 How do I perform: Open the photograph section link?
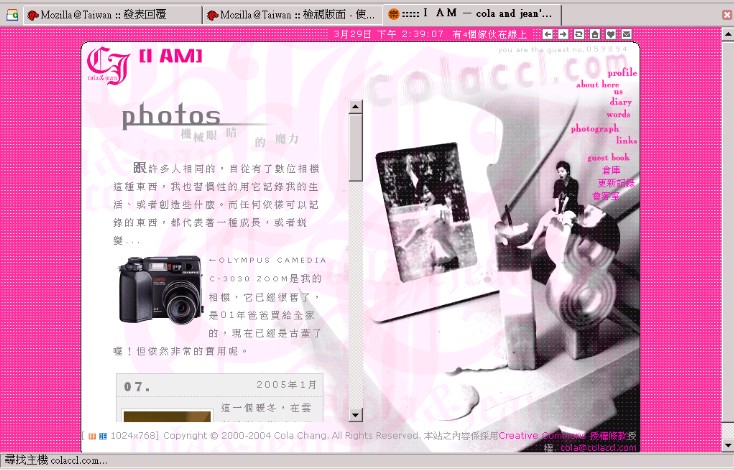coord(595,129)
